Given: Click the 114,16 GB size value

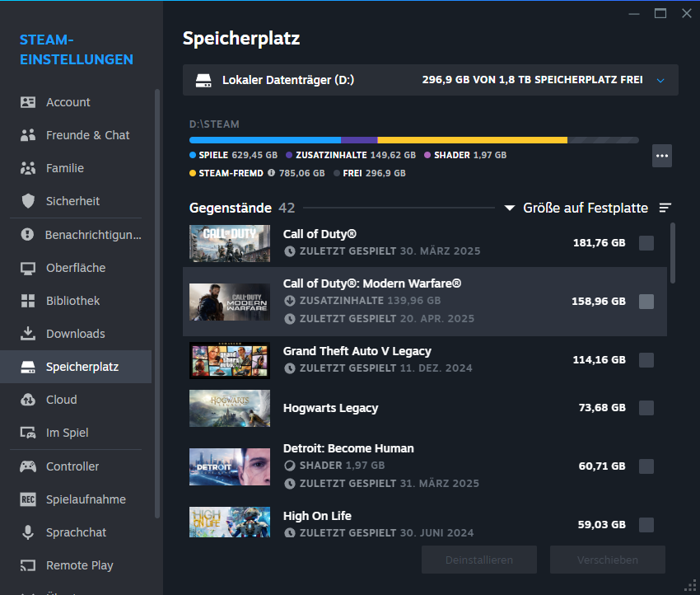Looking at the screenshot, I should [599, 359].
